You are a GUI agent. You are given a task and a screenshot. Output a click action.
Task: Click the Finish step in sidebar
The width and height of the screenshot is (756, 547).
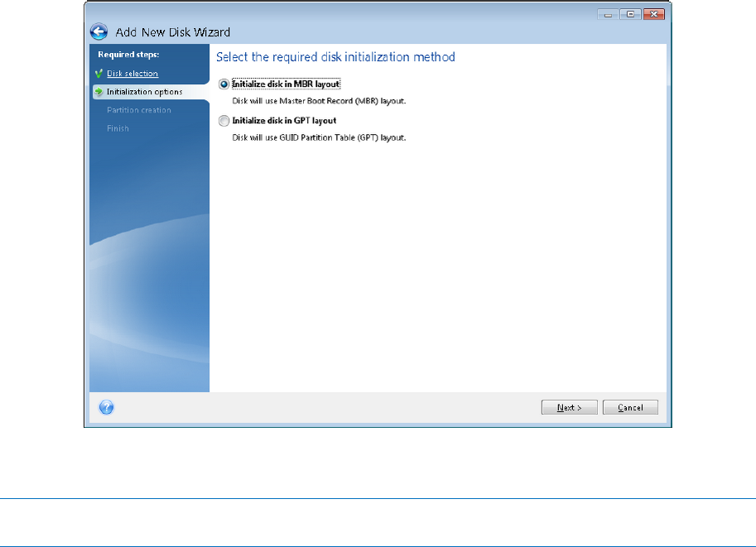pos(118,128)
